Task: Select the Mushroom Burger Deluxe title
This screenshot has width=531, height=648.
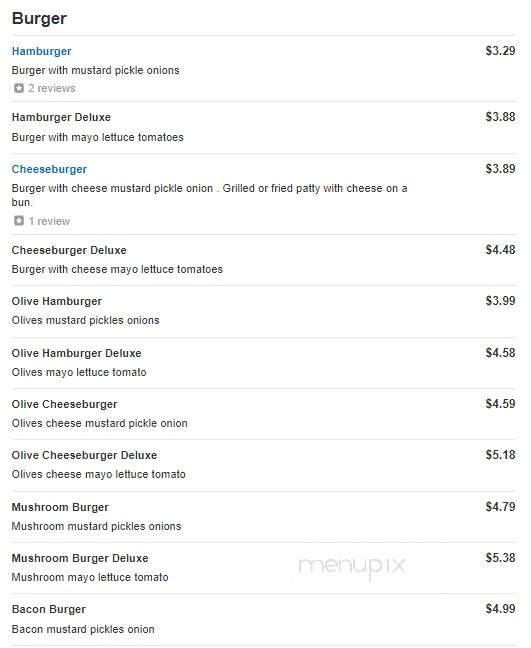Action: point(80,558)
